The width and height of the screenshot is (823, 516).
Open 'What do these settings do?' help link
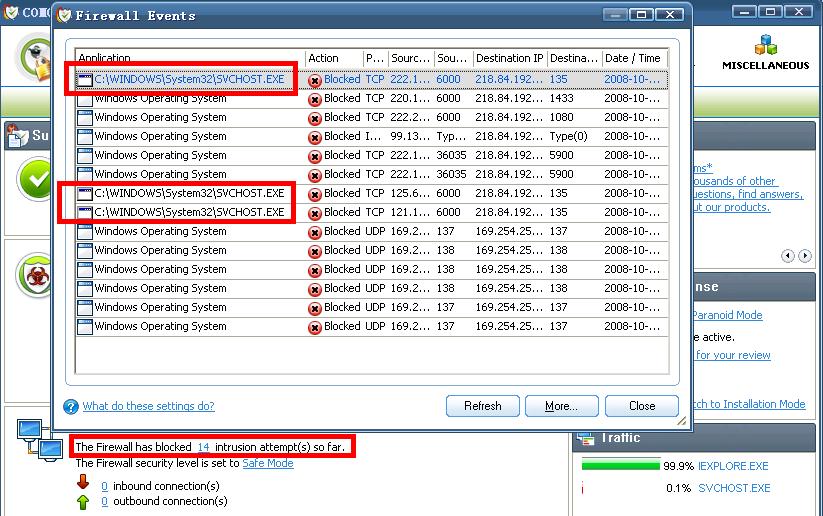click(x=149, y=406)
